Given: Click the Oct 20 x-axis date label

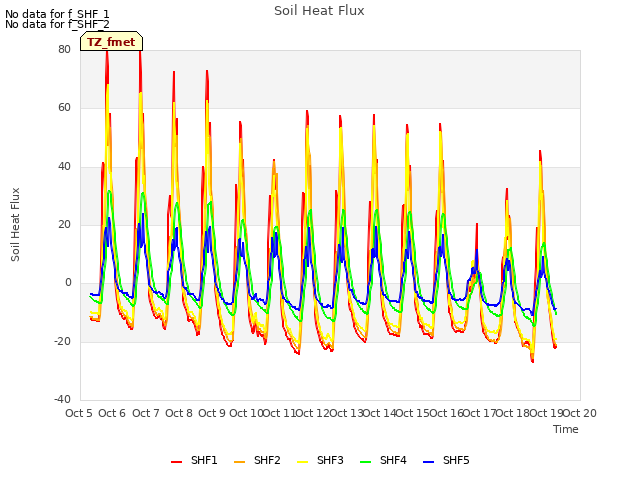Looking at the screenshot, I should [x=580, y=413].
